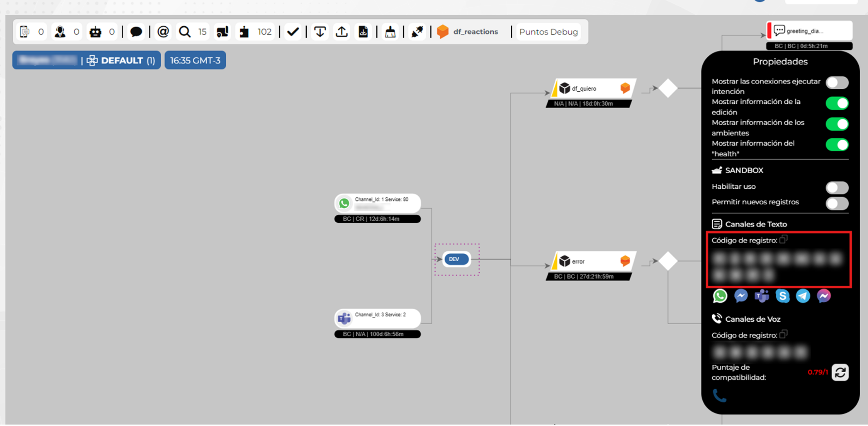Click the 102 count beside puzzle icon
Viewport: 868px width, 426px height.
pyautogui.click(x=265, y=32)
